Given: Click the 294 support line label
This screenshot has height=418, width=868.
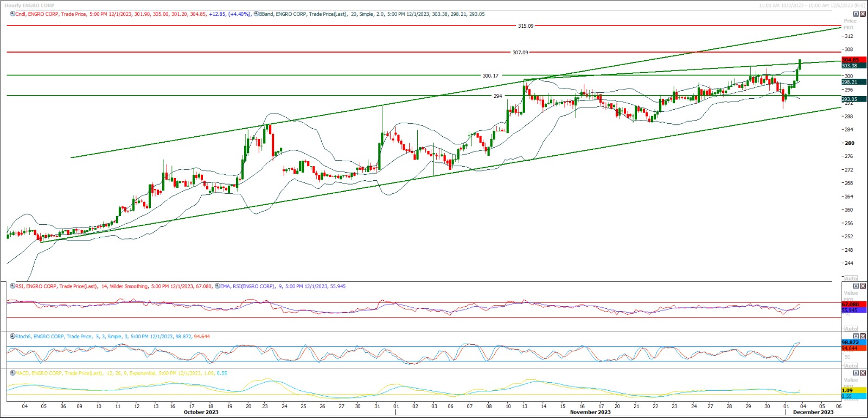Looking at the screenshot, I should click(497, 96).
